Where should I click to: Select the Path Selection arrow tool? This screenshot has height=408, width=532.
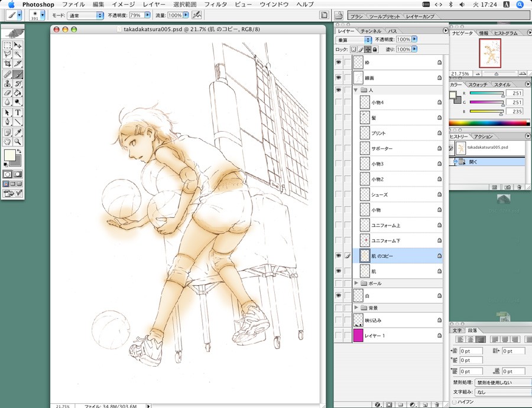pyautogui.click(x=8, y=113)
